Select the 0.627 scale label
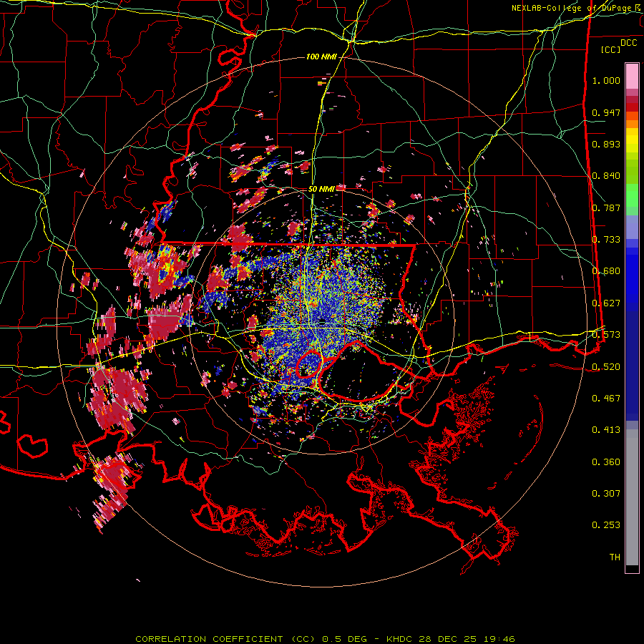This screenshot has width=644, height=644. (606, 303)
